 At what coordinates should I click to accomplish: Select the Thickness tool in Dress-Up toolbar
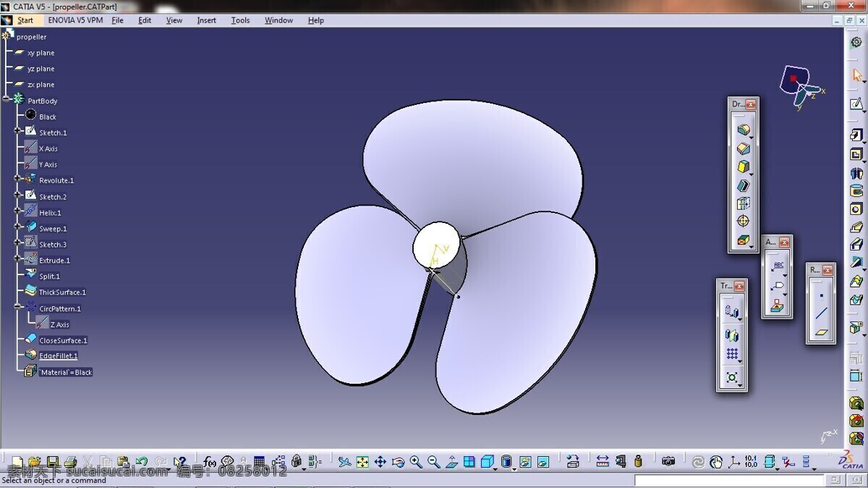(x=742, y=204)
